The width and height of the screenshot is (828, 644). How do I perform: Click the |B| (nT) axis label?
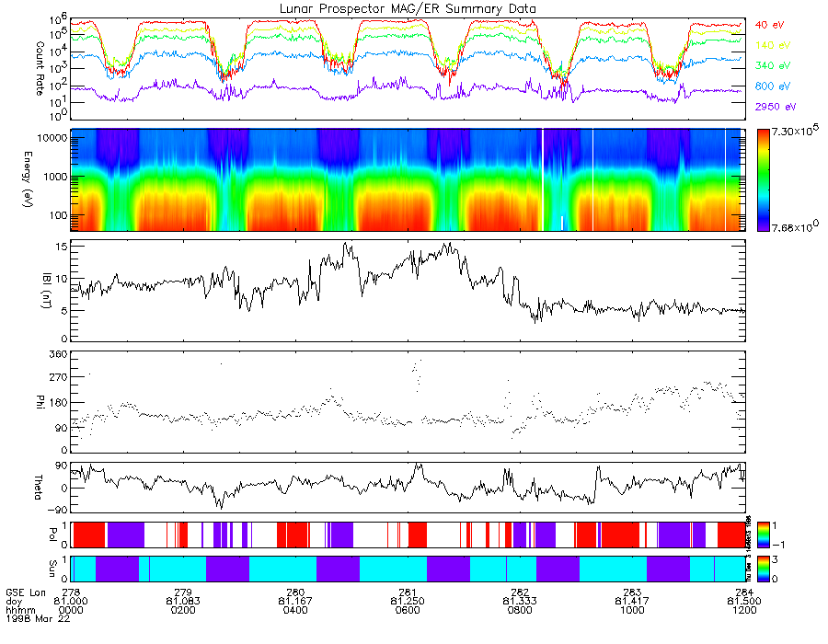(x=47, y=291)
